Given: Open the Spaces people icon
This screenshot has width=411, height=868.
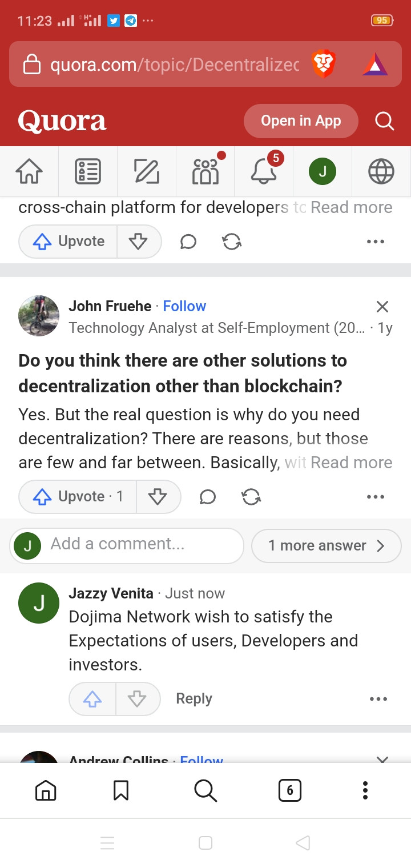Looking at the screenshot, I should 206,171.
